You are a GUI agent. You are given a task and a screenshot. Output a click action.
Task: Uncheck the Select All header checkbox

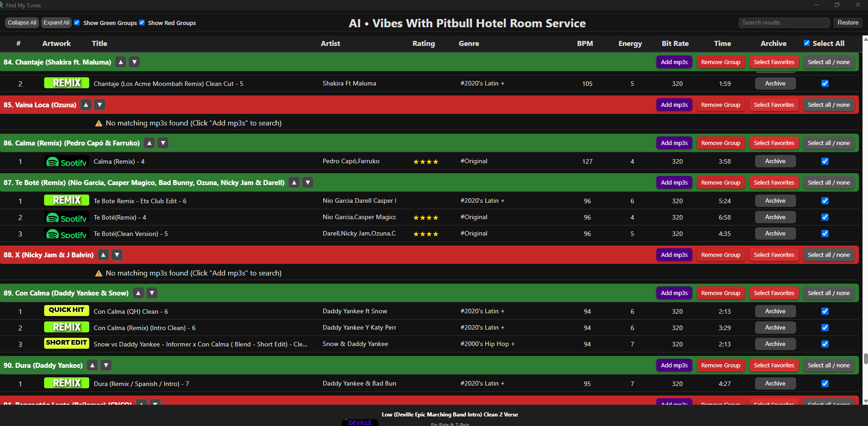tap(807, 43)
